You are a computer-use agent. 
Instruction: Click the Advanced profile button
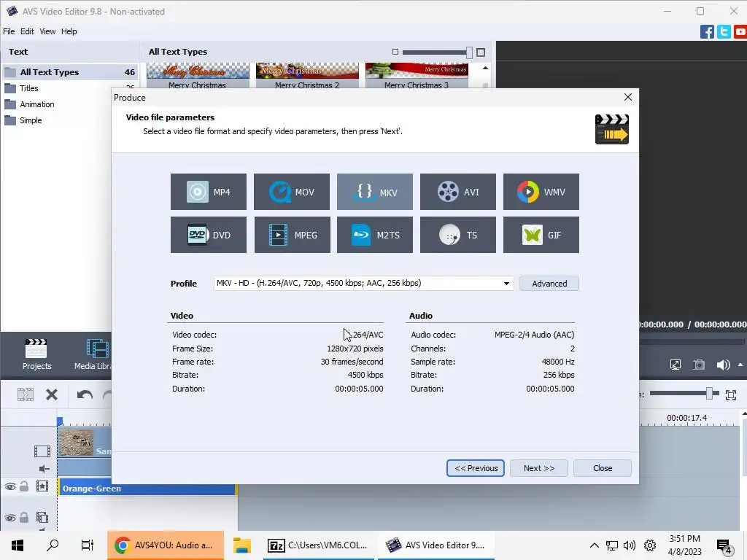pyautogui.click(x=549, y=284)
